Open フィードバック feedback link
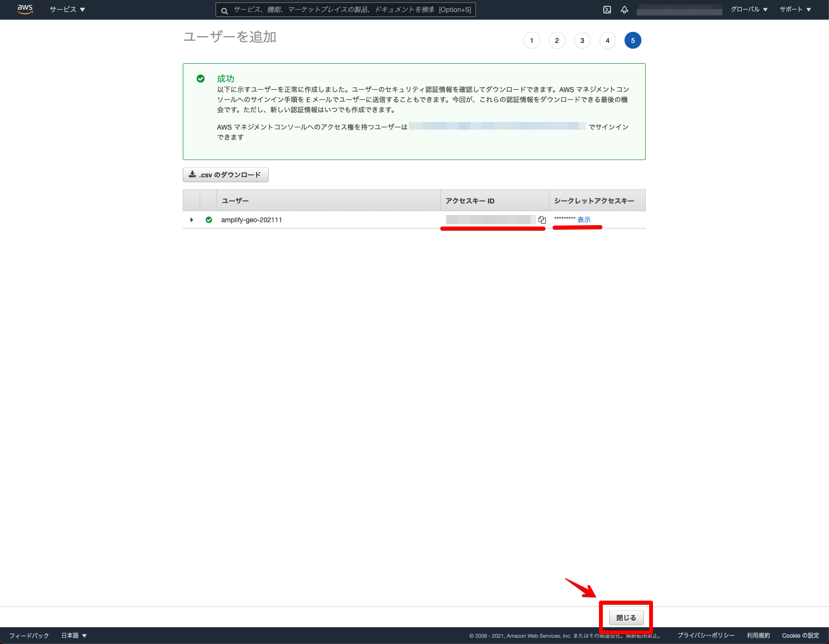 click(x=29, y=636)
